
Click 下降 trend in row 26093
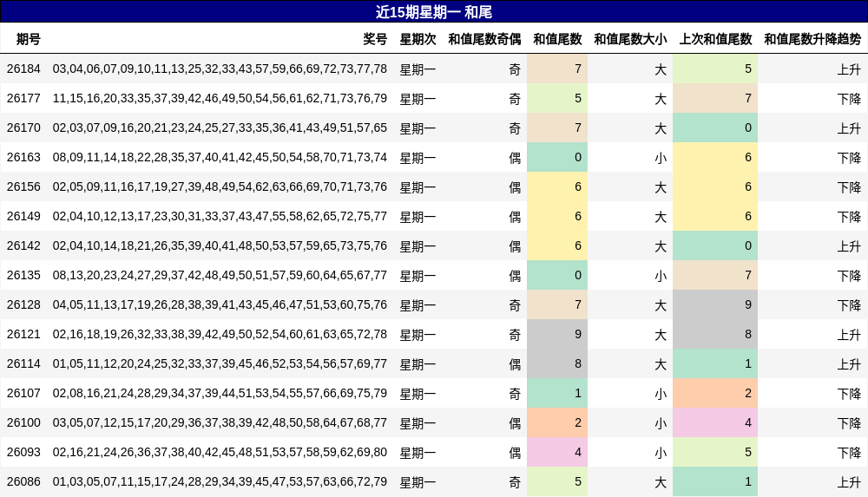click(849, 453)
